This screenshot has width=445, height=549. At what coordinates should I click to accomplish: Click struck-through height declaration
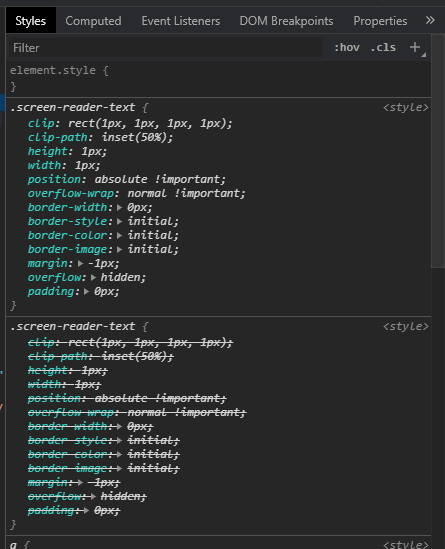click(x=68, y=370)
